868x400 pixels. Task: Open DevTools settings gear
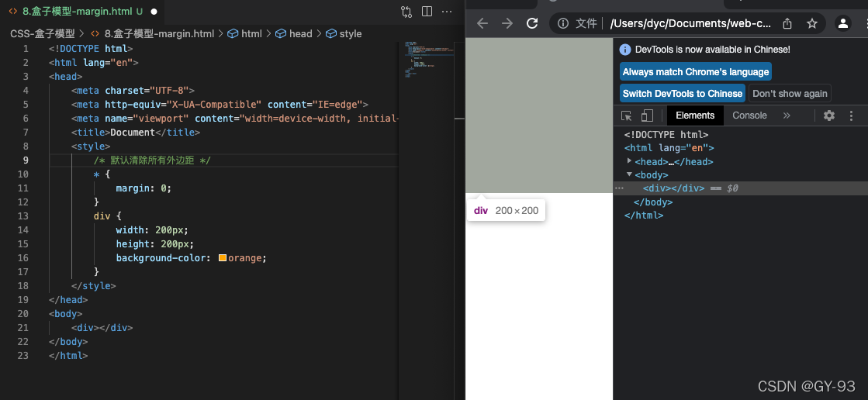point(828,116)
